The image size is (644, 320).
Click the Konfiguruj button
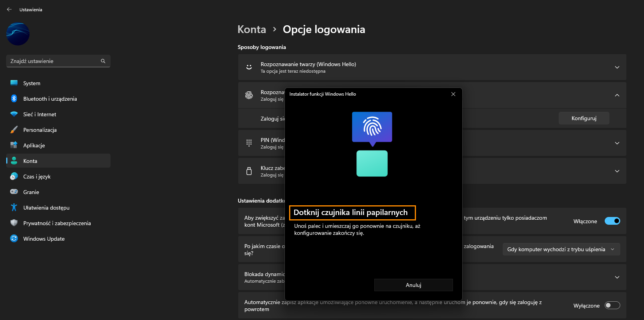(x=584, y=118)
